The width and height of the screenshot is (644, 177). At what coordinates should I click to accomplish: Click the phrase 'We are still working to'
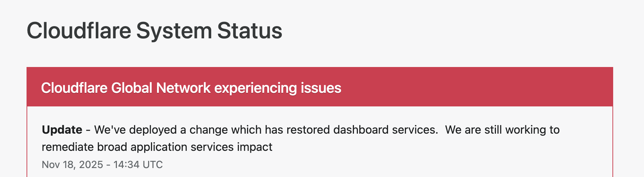coord(502,130)
